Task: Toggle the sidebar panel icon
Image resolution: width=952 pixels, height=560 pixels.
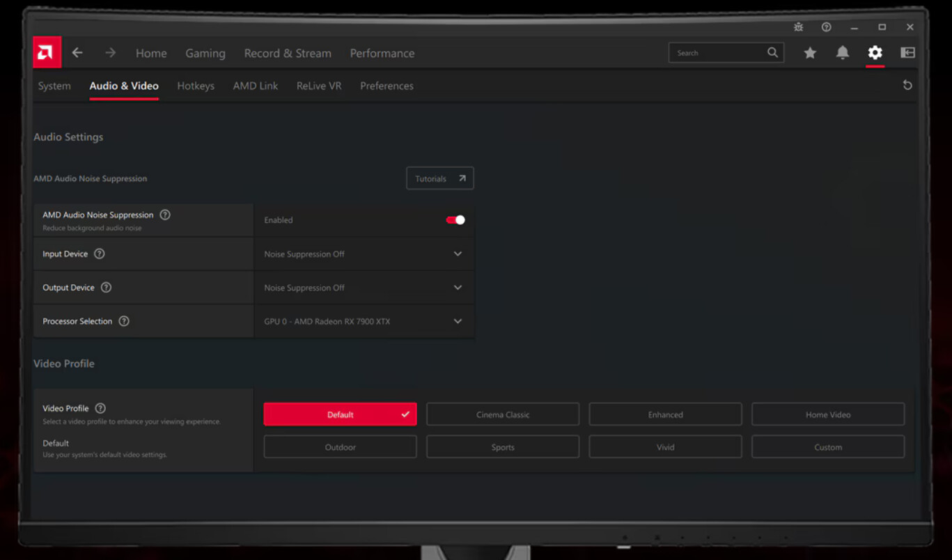Action: [x=907, y=53]
